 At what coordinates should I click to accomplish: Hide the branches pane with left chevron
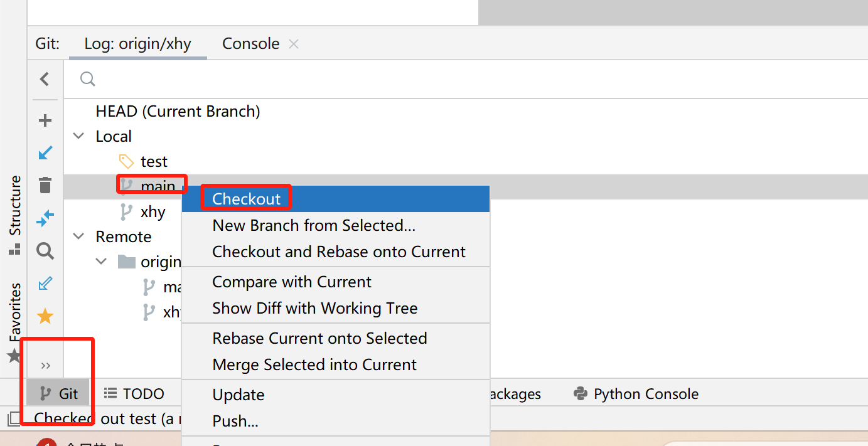click(x=45, y=79)
